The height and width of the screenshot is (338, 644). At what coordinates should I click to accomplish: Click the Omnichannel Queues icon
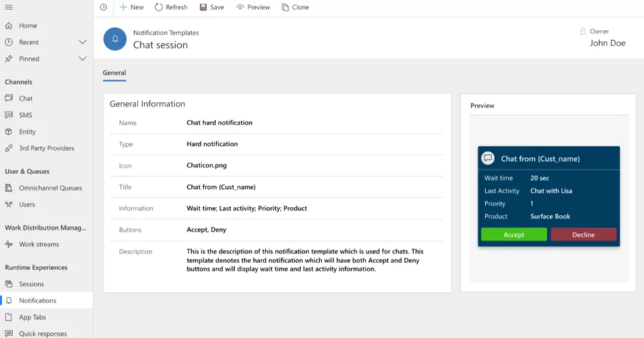tap(9, 188)
